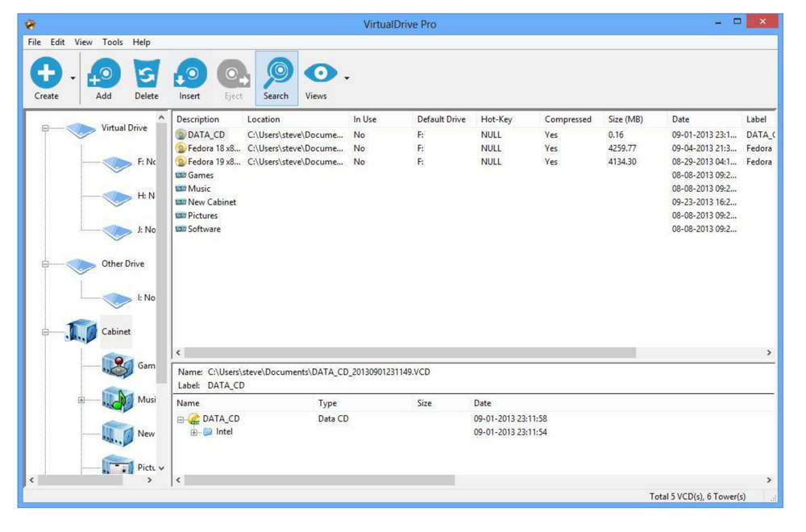Select the Cabinet tree icon

click(81, 331)
